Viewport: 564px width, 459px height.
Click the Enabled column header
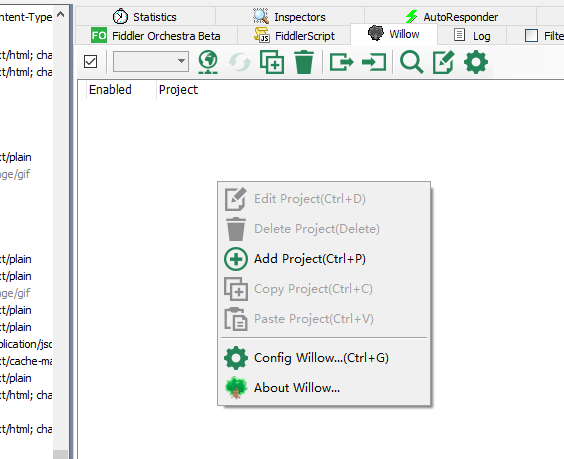tap(121, 90)
